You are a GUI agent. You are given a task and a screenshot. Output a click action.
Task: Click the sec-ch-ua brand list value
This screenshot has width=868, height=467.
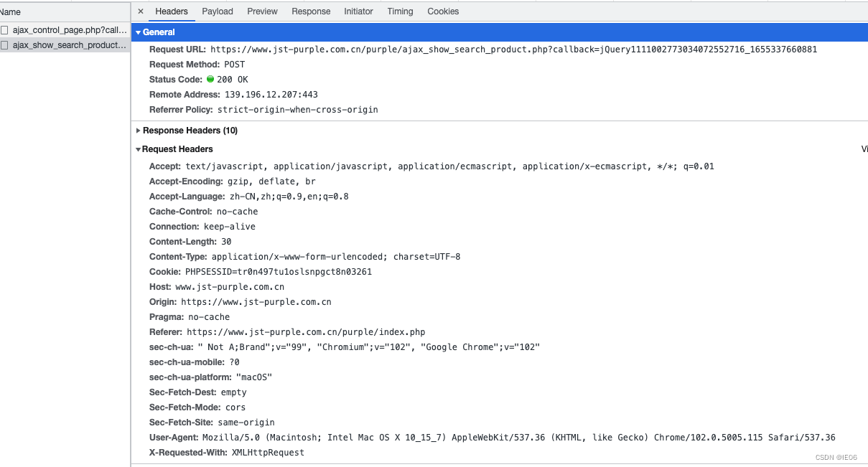coord(368,347)
